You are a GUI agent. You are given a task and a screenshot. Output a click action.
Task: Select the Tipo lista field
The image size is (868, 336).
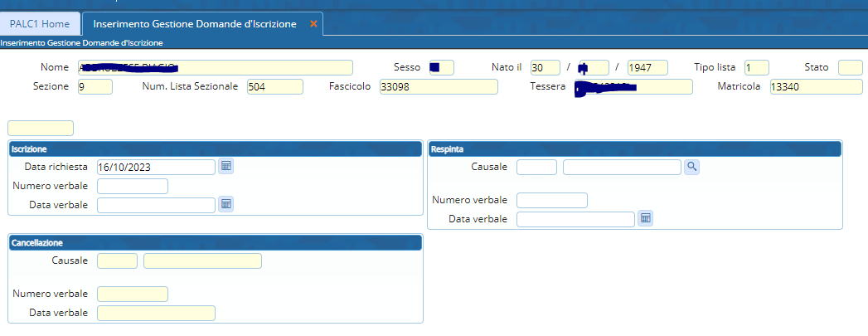(756, 67)
